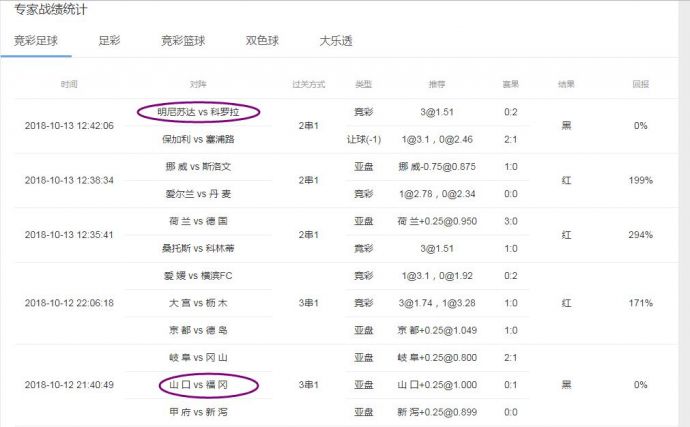Click the 时间 column header
Screen dimensions: 690x427
tap(69, 84)
